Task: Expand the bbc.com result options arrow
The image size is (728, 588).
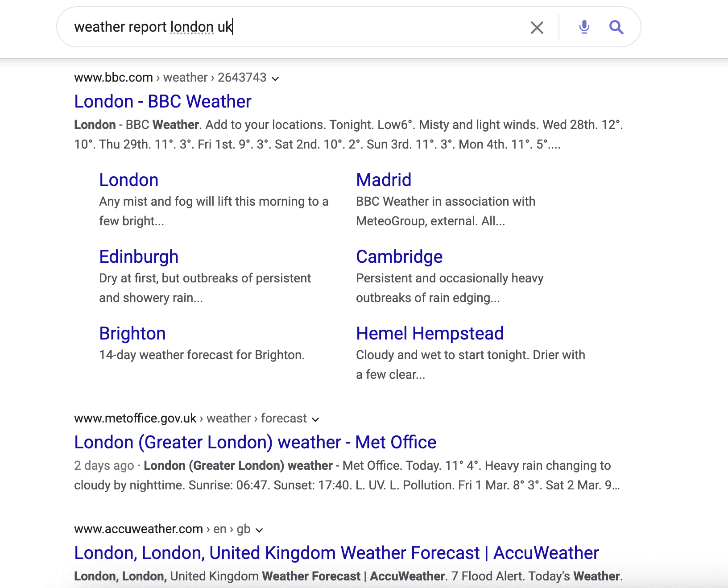Action: point(275,79)
